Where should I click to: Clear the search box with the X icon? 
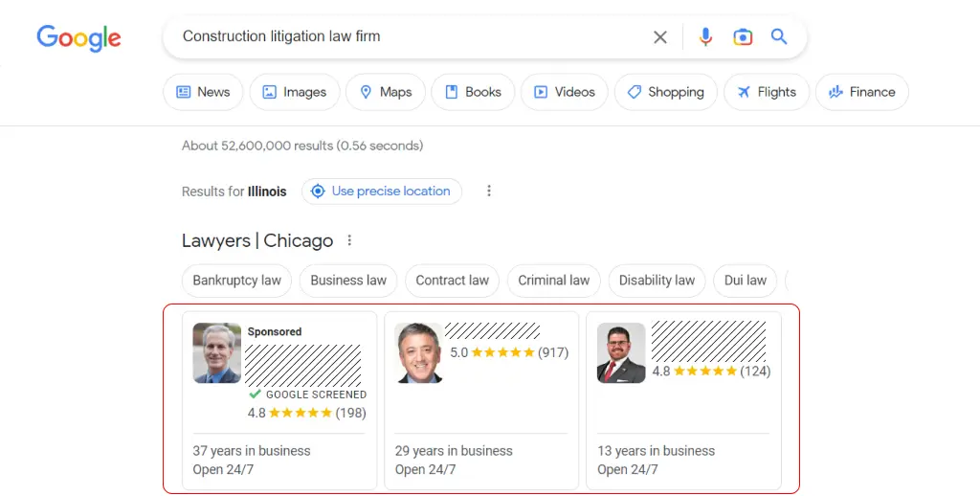[660, 37]
